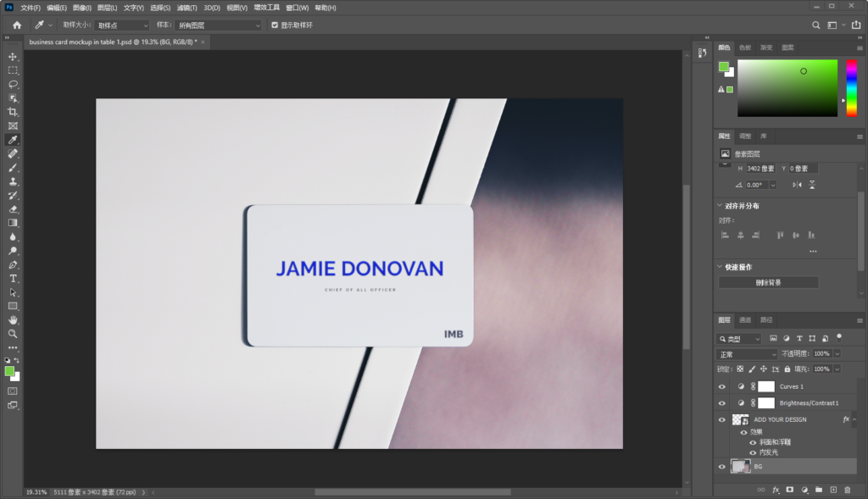Select the Crop tool
This screenshot has height=499, width=868.
tap(13, 113)
